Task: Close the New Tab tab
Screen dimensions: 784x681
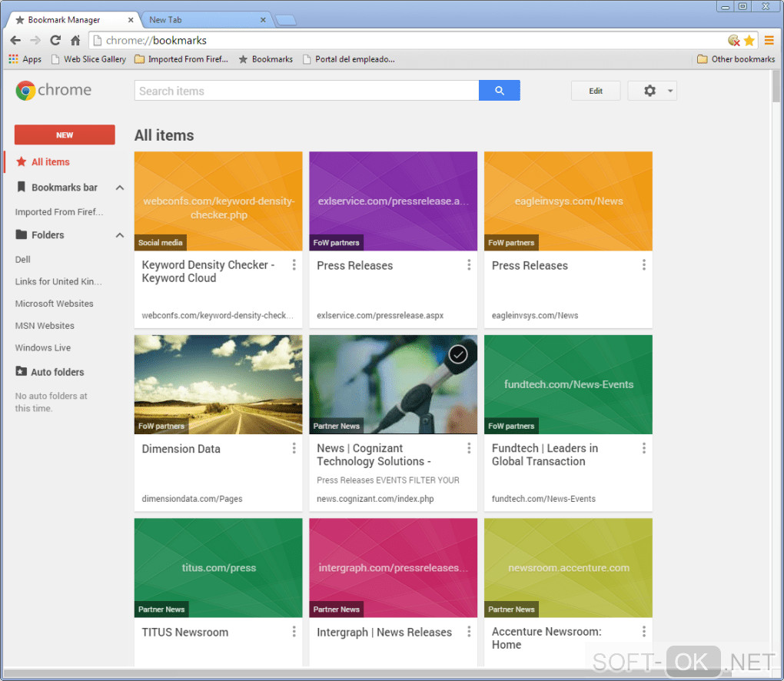Action: click(263, 20)
